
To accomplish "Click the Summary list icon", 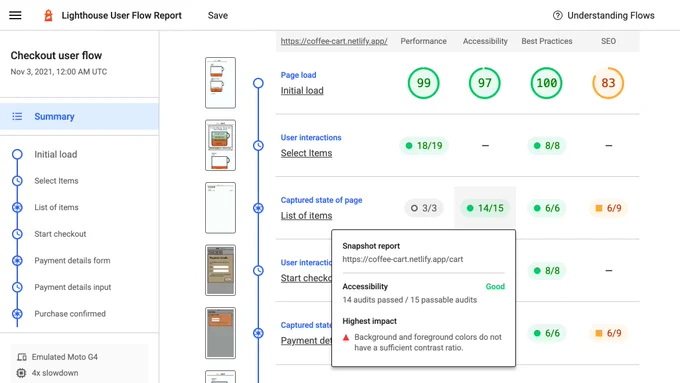I will (17, 116).
